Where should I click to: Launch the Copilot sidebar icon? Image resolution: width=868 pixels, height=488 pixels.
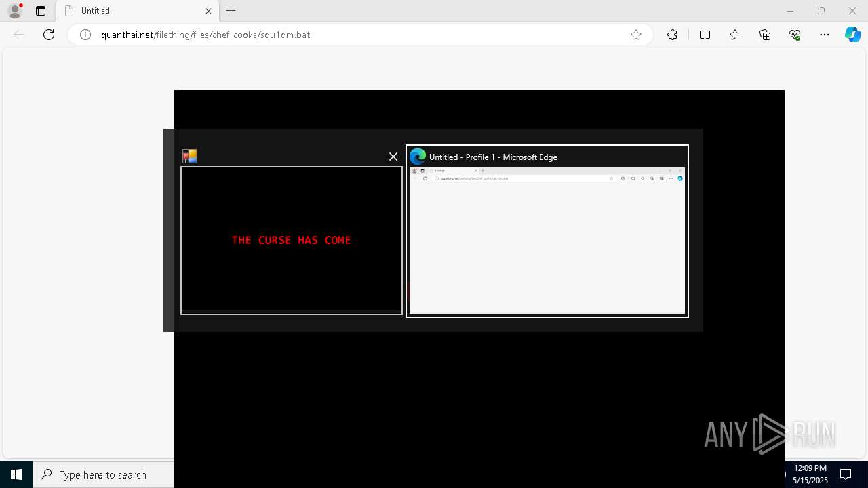coord(852,35)
